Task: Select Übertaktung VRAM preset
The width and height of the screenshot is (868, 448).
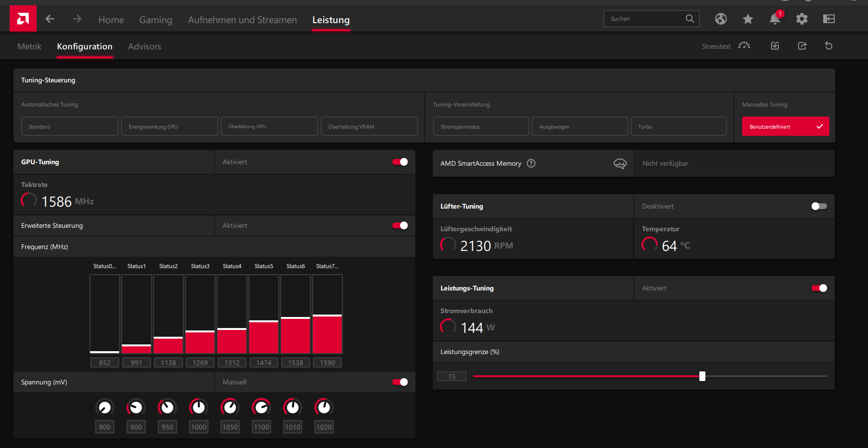Action: point(369,126)
